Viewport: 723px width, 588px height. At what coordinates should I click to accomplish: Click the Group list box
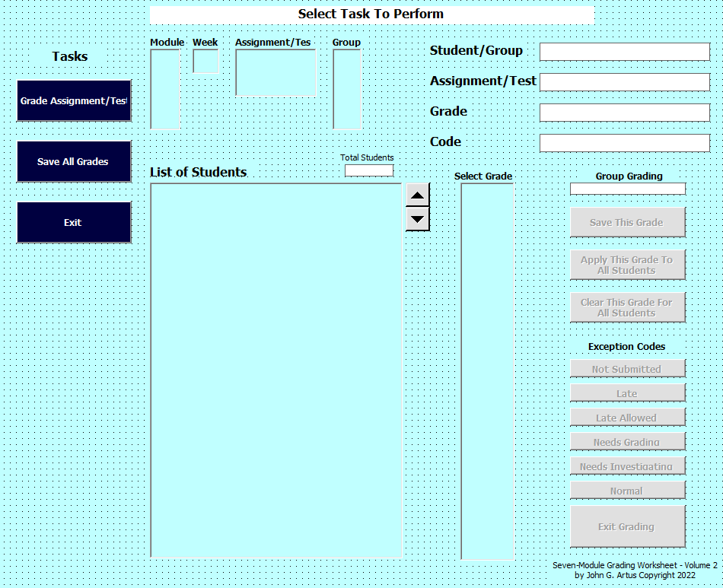tap(346, 89)
